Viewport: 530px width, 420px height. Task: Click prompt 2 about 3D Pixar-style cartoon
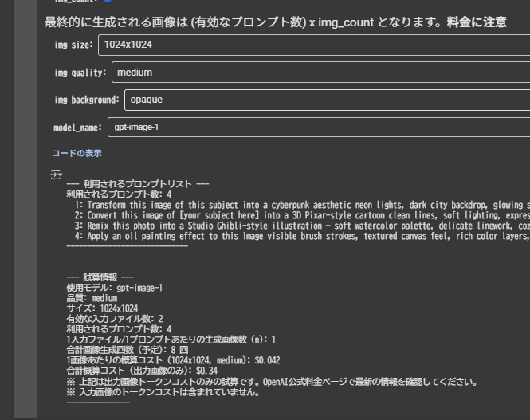click(x=302, y=215)
